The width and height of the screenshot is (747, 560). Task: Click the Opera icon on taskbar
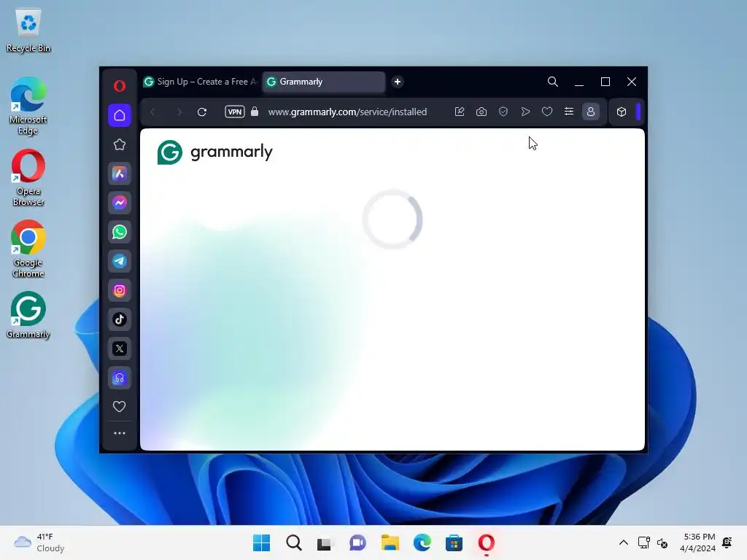(x=487, y=542)
